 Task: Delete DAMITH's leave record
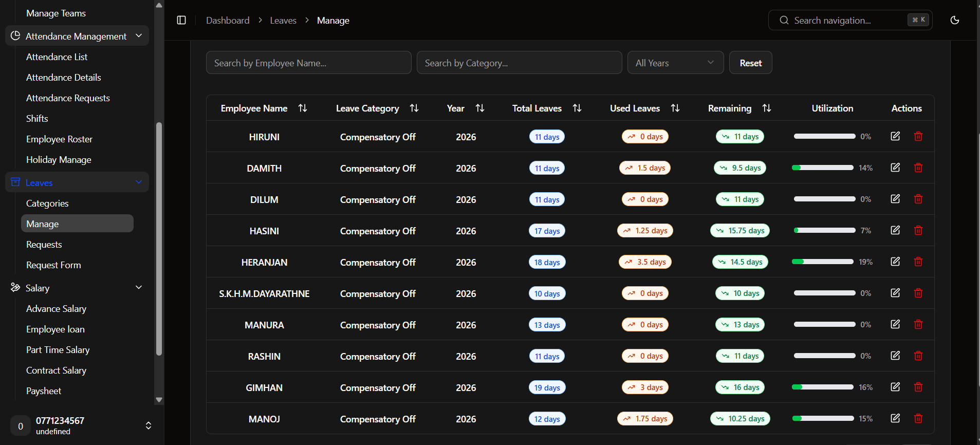918,168
